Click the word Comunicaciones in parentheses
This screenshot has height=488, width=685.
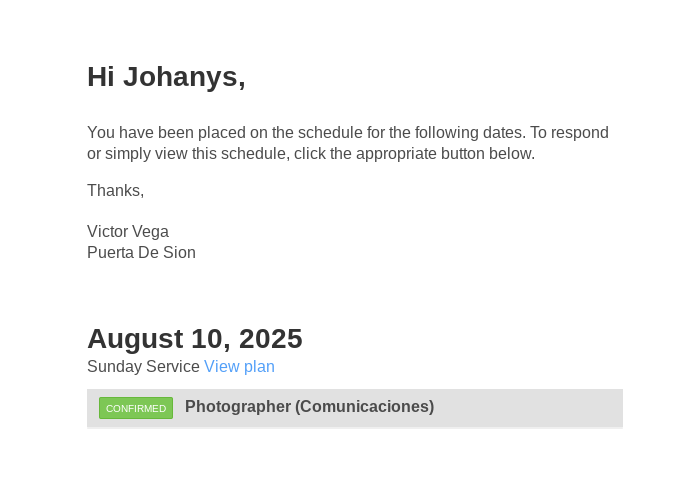point(365,407)
